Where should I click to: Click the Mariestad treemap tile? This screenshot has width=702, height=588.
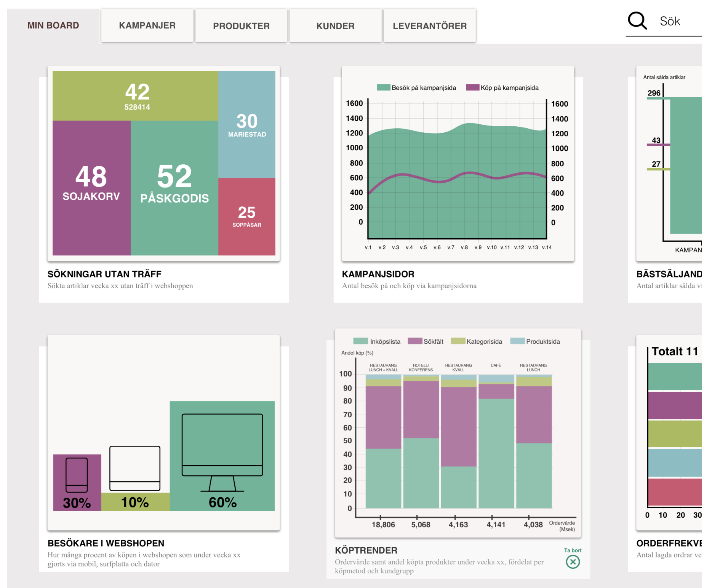[247, 125]
